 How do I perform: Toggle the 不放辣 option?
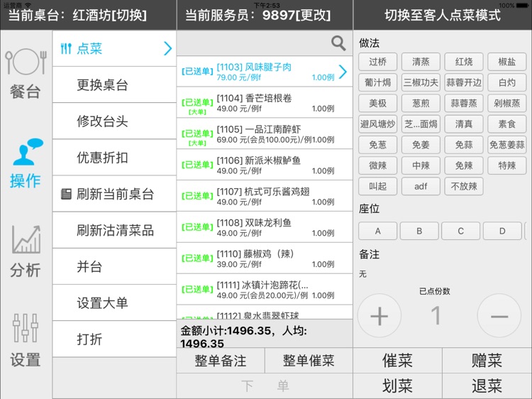464,187
